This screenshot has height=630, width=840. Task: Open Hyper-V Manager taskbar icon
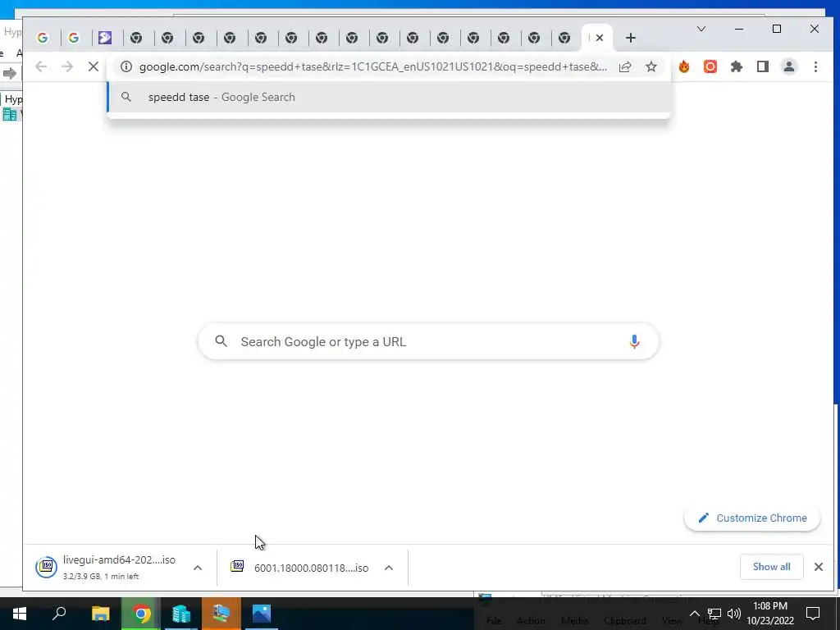pyautogui.click(x=181, y=614)
